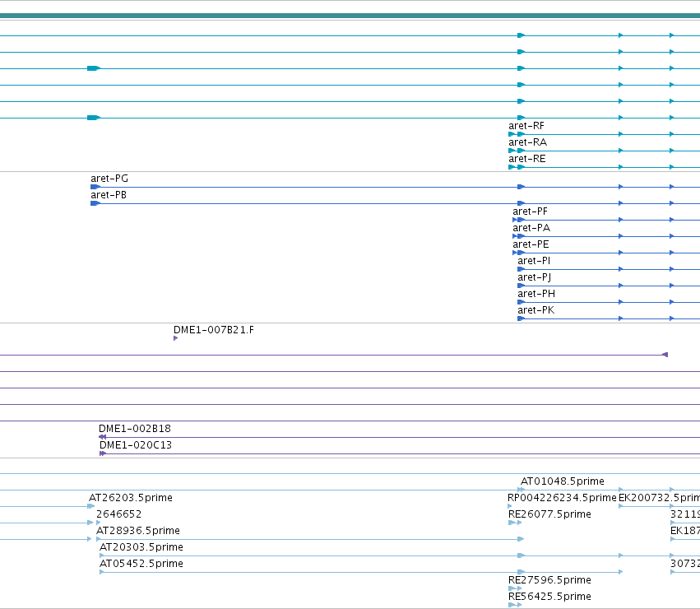
Task: Select the aret-PI label
Action: [534, 261]
